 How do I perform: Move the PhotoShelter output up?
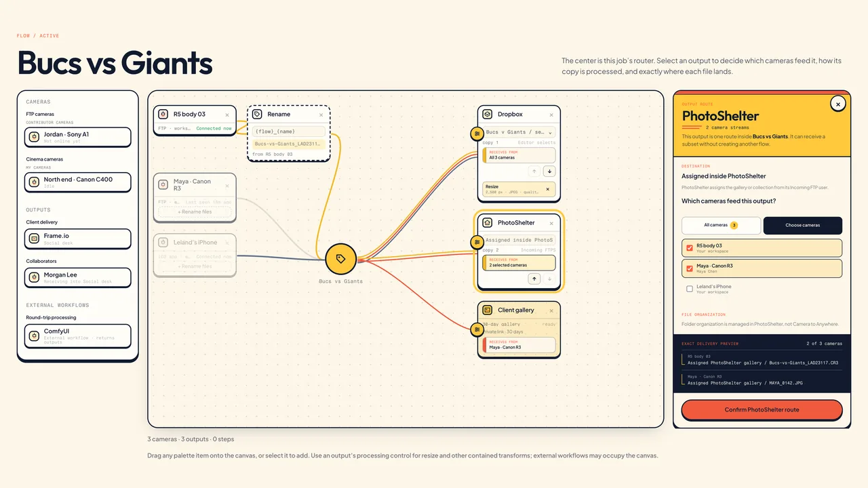(x=534, y=279)
